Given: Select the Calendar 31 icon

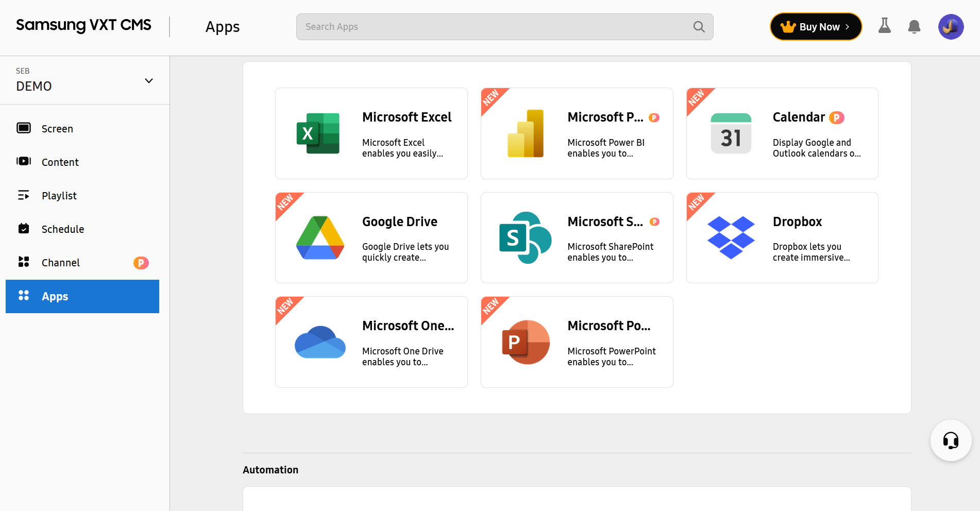Looking at the screenshot, I should click(731, 133).
